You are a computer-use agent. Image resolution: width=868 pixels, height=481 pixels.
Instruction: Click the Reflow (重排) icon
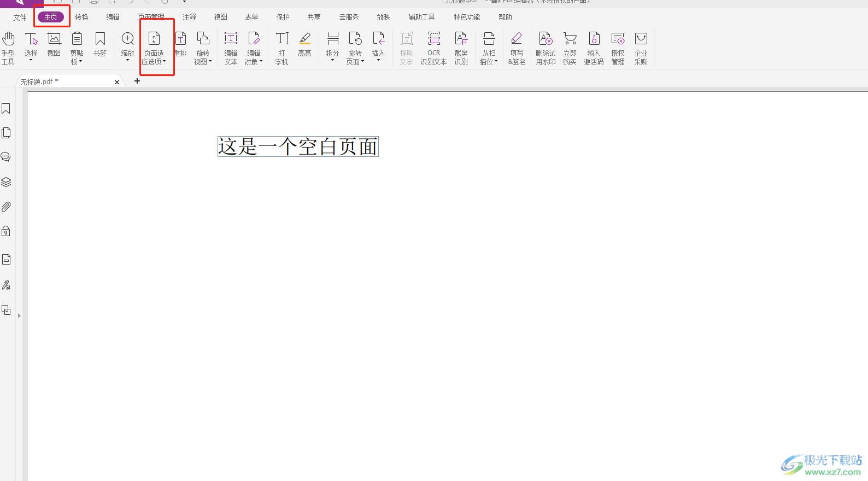coord(180,45)
